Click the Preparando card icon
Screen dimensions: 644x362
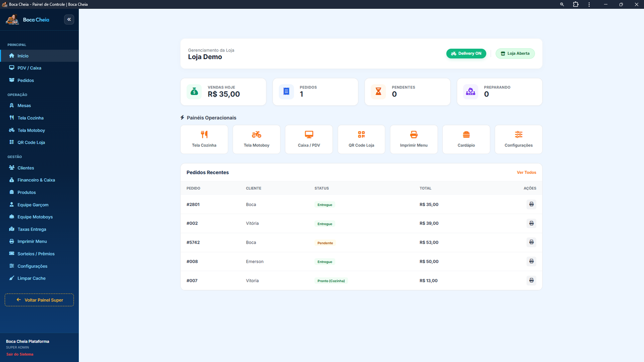click(x=471, y=92)
